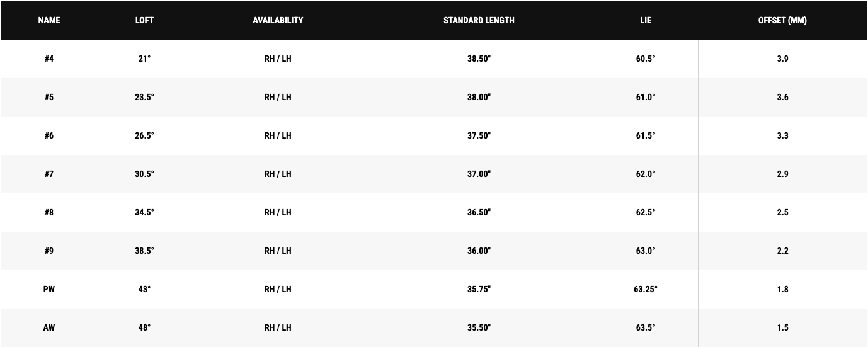Click the NAME column header

(49, 20)
